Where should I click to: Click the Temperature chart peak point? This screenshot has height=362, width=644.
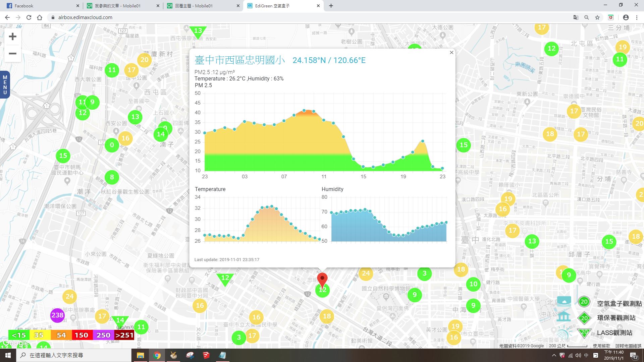272,206
